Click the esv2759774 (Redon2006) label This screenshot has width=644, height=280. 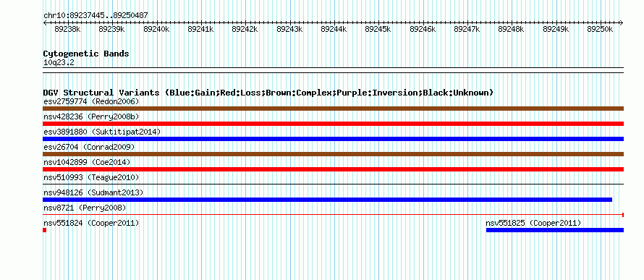(x=91, y=101)
